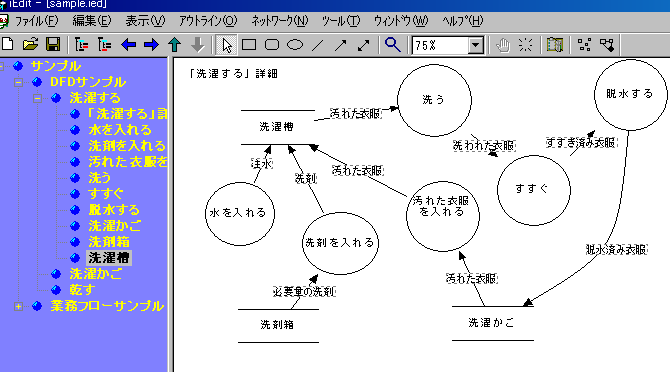Viewport: 670px width, 372px height.
Task: Open a file with the folder icon
Action: (30, 44)
